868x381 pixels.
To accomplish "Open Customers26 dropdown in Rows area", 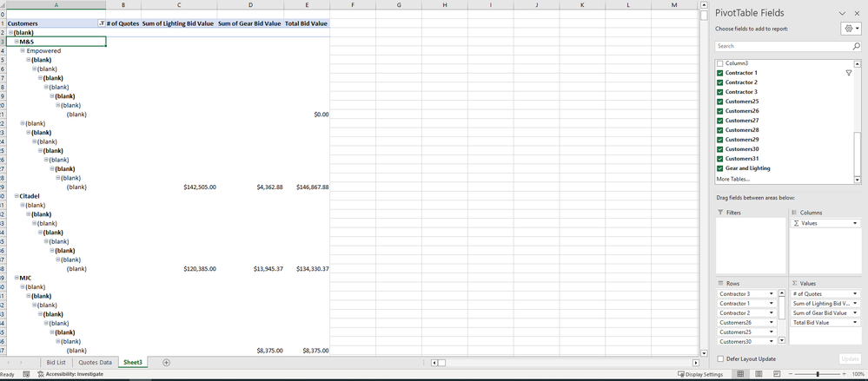I will 772,322.
